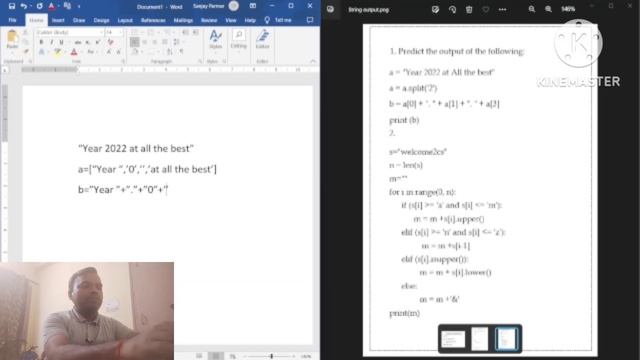
Task: Delete the image in the Photos app
Action: point(469,9)
